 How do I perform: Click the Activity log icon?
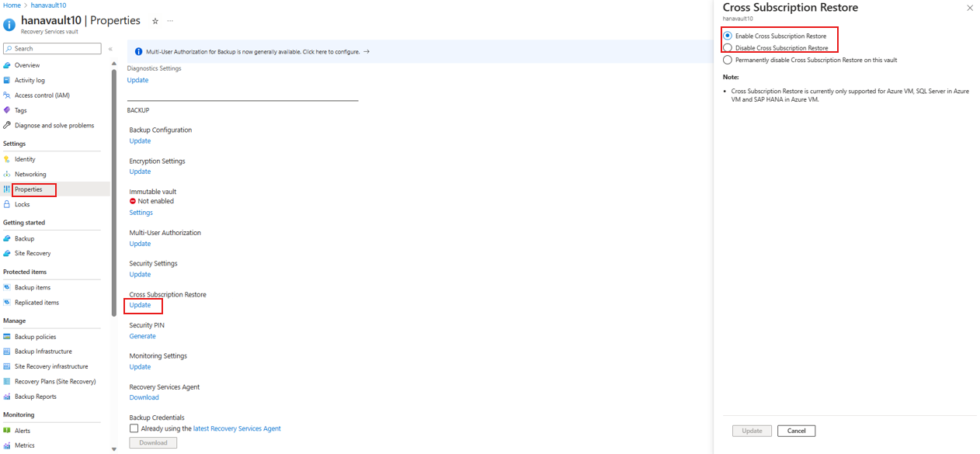pyautogui.click(x=7, y=80)
